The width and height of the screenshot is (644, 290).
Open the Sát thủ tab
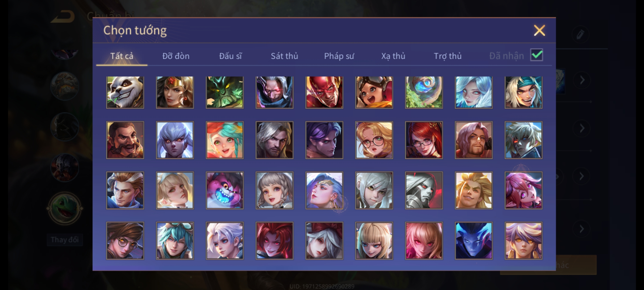pyautogui.click(x=284, y=56)
